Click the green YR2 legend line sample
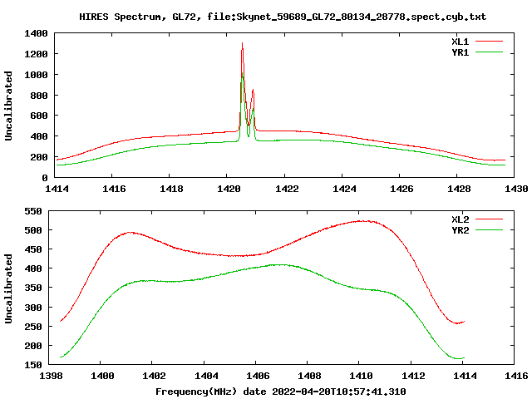 point(489,230)
